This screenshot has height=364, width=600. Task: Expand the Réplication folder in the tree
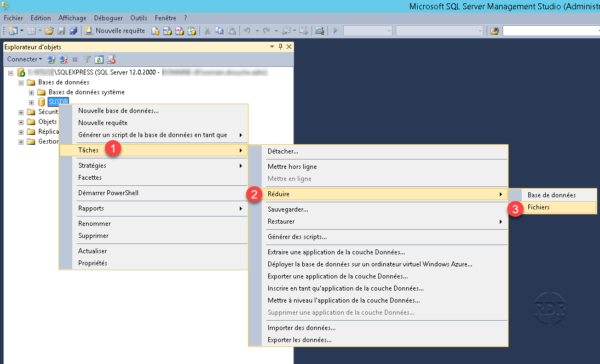21,132
